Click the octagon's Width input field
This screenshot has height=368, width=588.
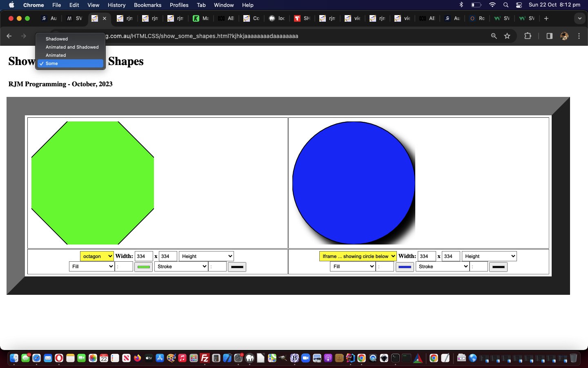click(x=144, y=256)
